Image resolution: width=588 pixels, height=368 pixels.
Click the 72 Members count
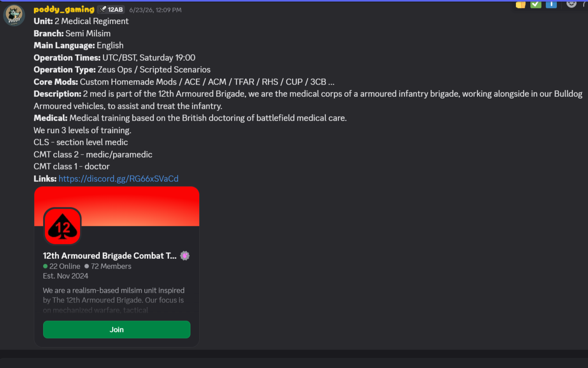[108, 266]
